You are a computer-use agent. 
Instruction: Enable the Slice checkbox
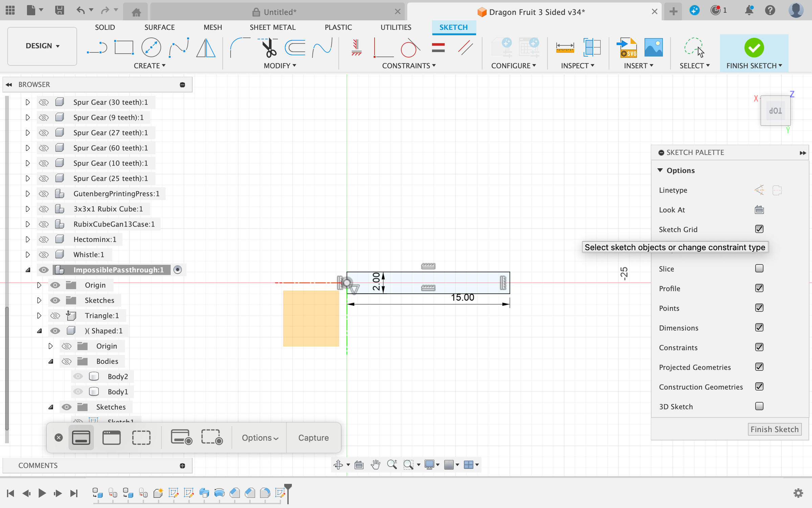pos(759,269)
